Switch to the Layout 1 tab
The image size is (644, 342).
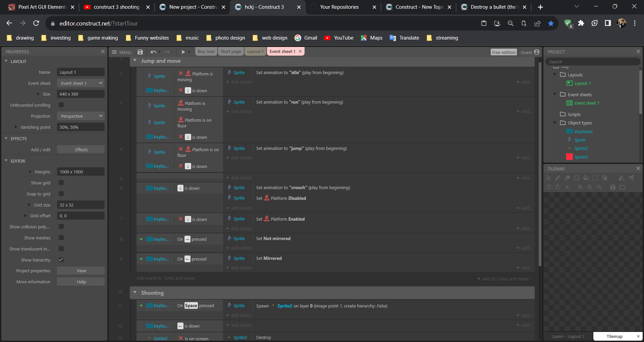pos(255,51)
